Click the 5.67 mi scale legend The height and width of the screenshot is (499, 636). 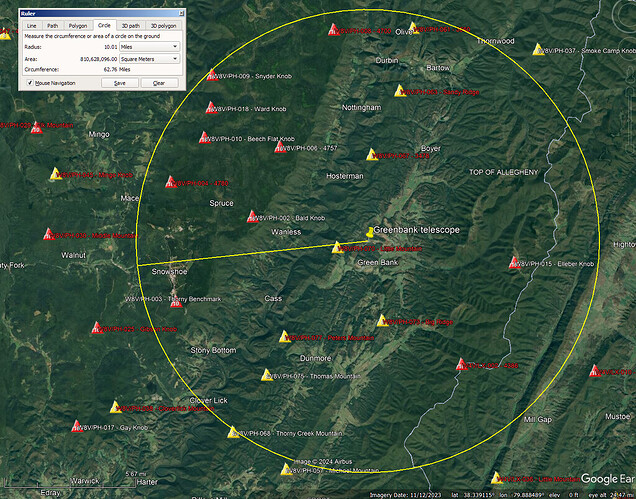[136, 474]
